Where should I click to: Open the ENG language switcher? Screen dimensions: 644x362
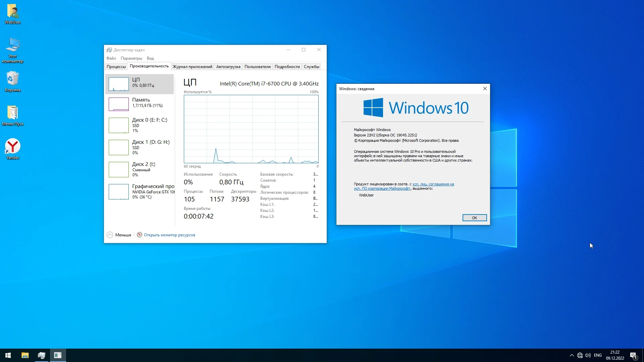(x=598, y=355)
